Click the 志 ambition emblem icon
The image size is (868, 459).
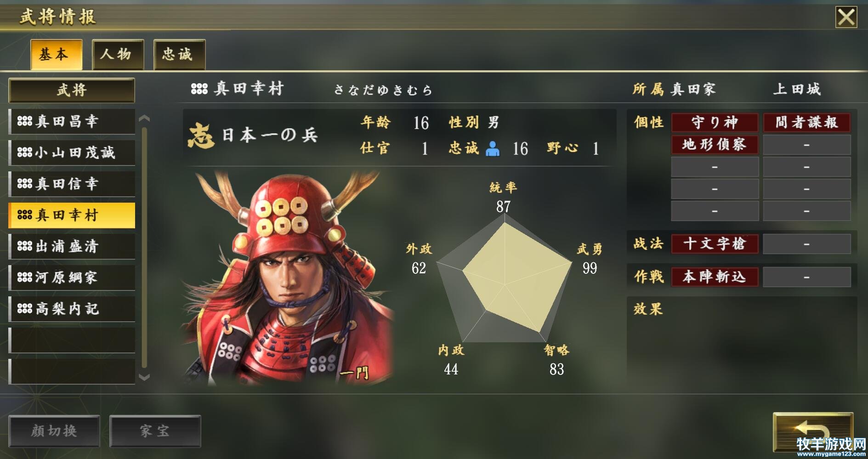201,136
